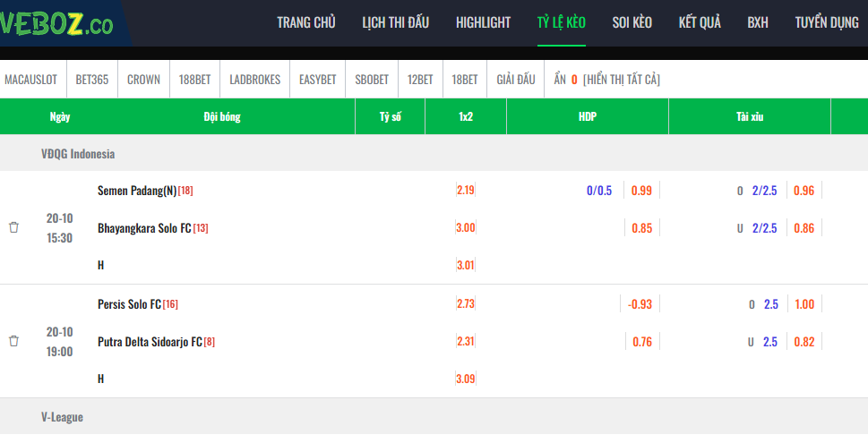Image resolution: width=868 pixels, height=443 pixels.
Task: Click Hiển Thị Tất Cả to show all
Action: coord(621,80)
